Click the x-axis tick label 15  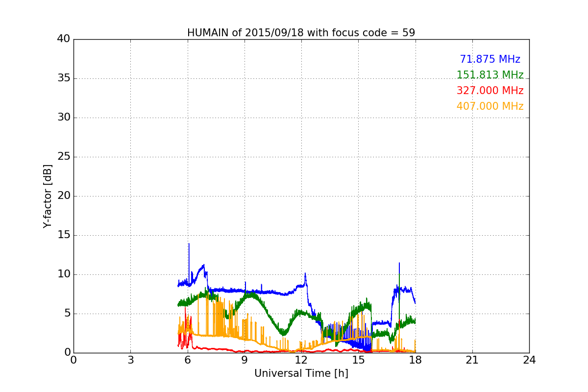[358, 360]
